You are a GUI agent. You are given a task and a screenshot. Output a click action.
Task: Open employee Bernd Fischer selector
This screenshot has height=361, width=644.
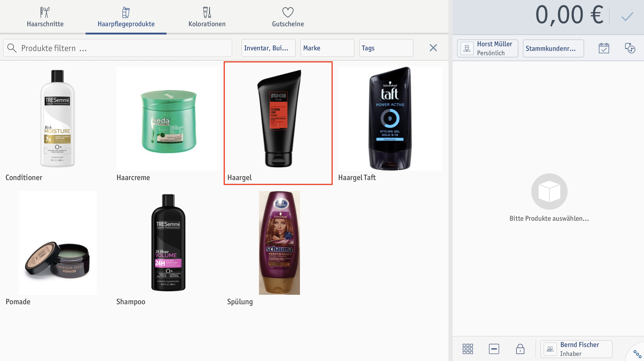(576, 349)
